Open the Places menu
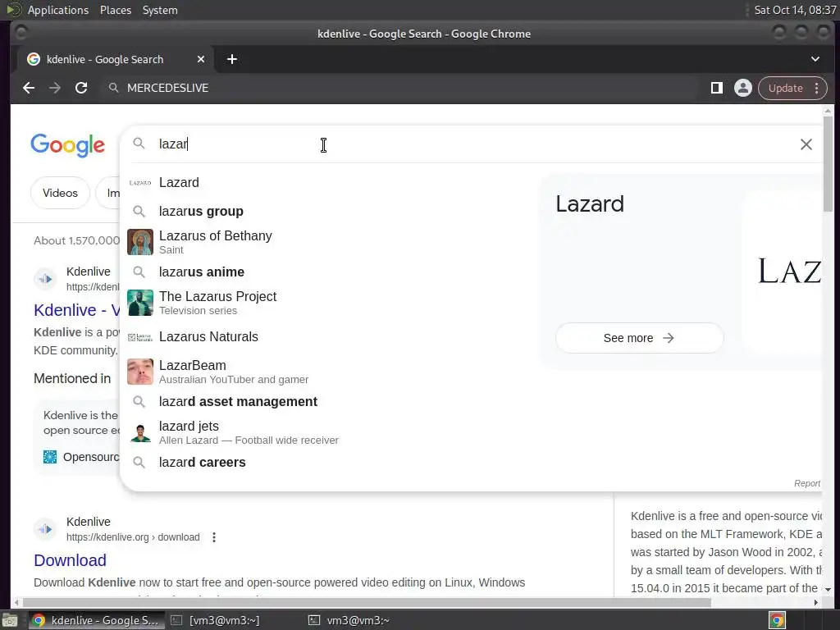The height and width of the screenshot is (630, 840). pos(116,10)
